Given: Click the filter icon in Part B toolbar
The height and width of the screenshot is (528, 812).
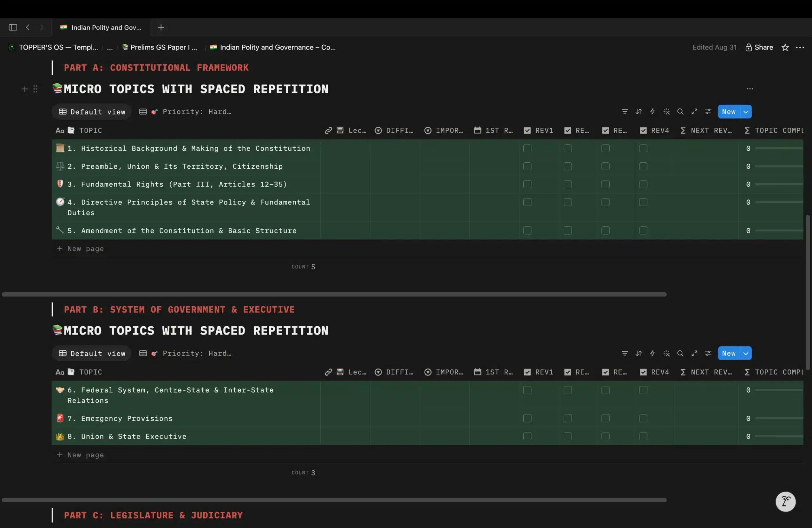Looking at the screenshot, I should [x=624, y=353].
